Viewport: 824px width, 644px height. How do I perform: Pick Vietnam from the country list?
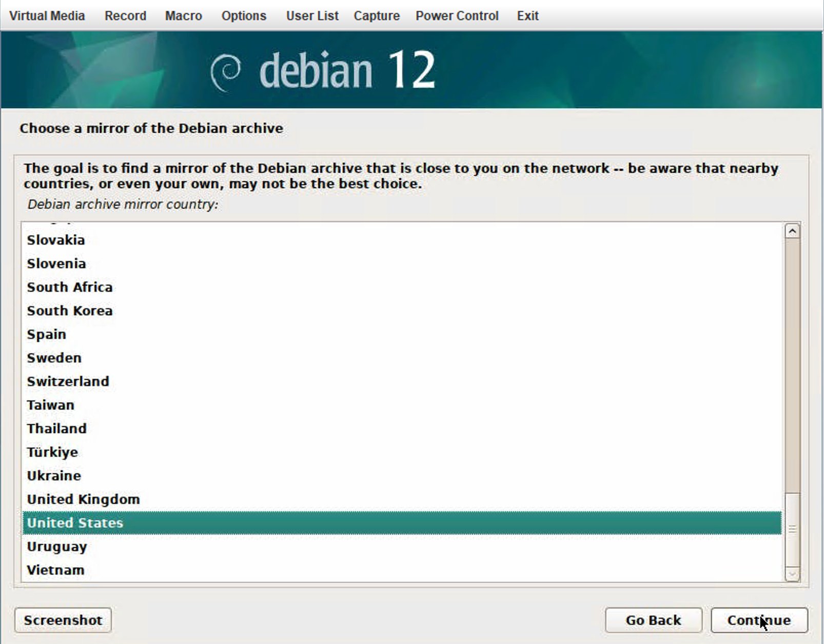click(55, 570)
